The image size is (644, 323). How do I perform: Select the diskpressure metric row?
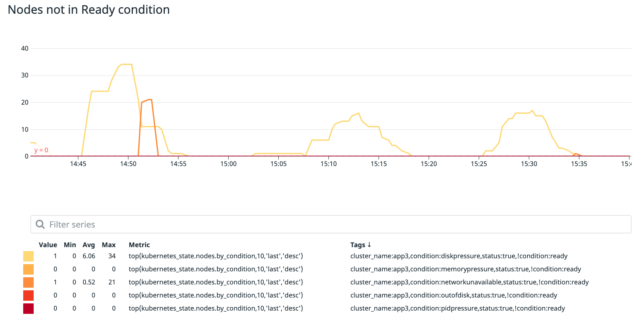pos(216,256)
